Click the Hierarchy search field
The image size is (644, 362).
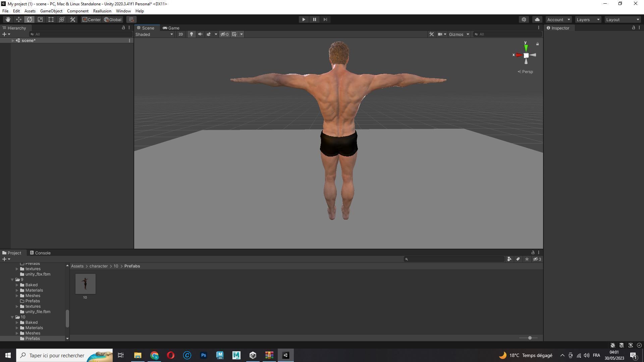click(80, 34)
